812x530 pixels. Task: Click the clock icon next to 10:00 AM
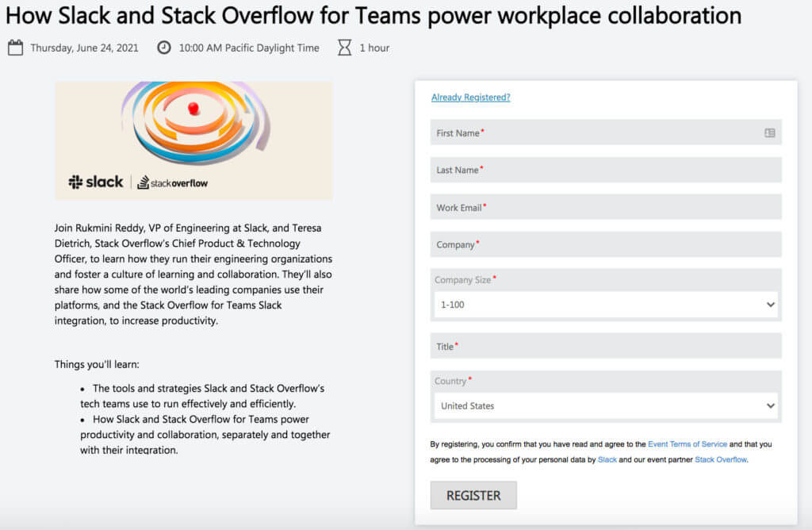click(163, 48)
